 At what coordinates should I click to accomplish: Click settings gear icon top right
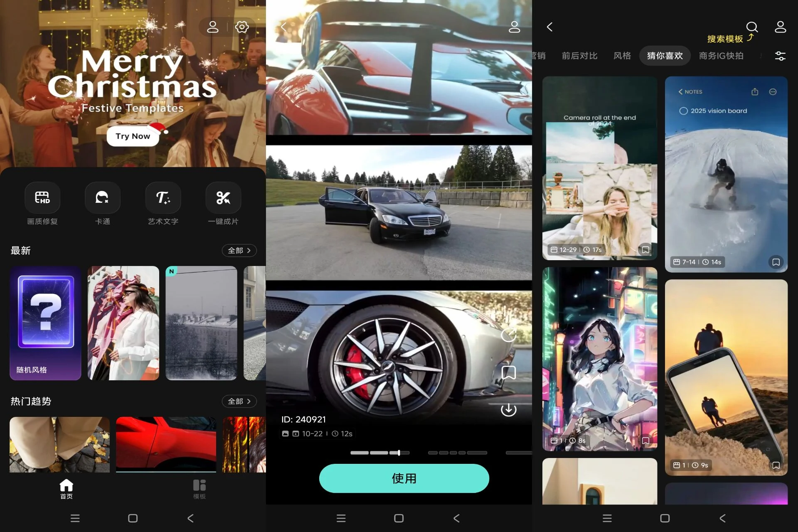click(242, 27)
